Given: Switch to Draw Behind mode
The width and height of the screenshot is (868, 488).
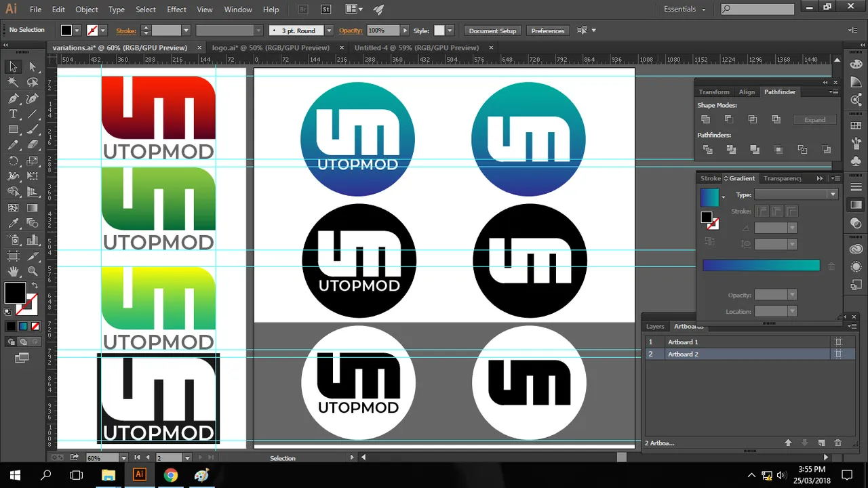Looking at the screenshot, I should (x=22, y=342).
